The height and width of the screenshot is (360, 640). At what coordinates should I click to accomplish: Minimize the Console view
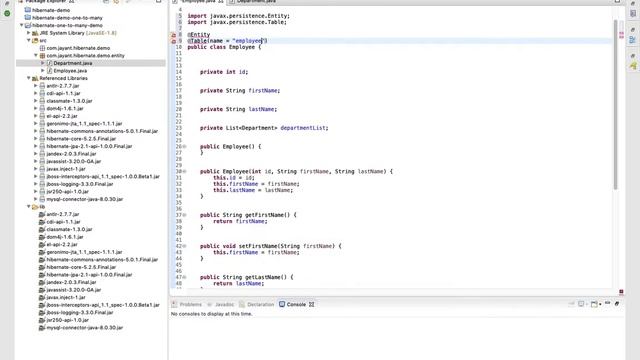608,303
